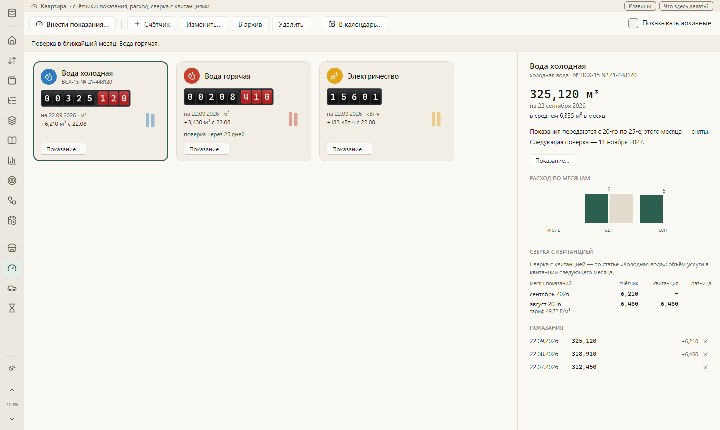The image size is (720, 430).
Task: Click the red mini bars on hot water card
Action: tap(293, 119)
